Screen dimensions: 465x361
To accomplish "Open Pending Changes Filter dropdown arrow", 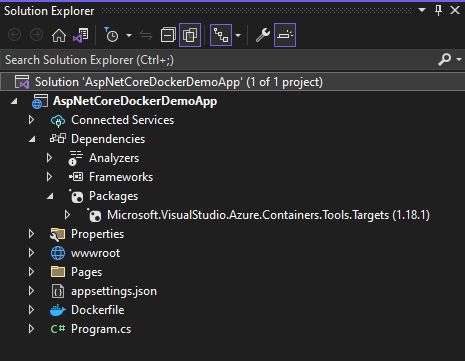I will (x=129, y=35).
